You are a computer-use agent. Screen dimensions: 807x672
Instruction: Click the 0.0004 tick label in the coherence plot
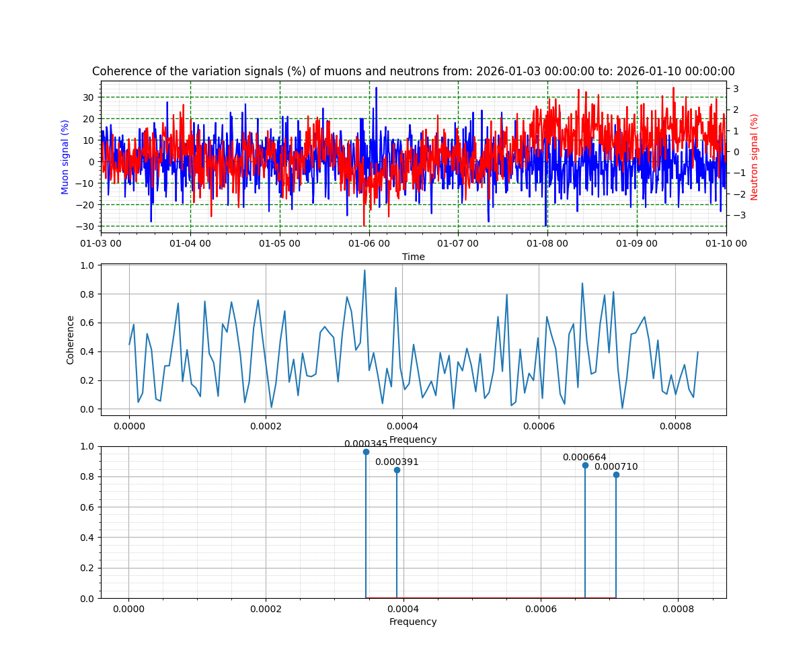[x=402, y=425]
